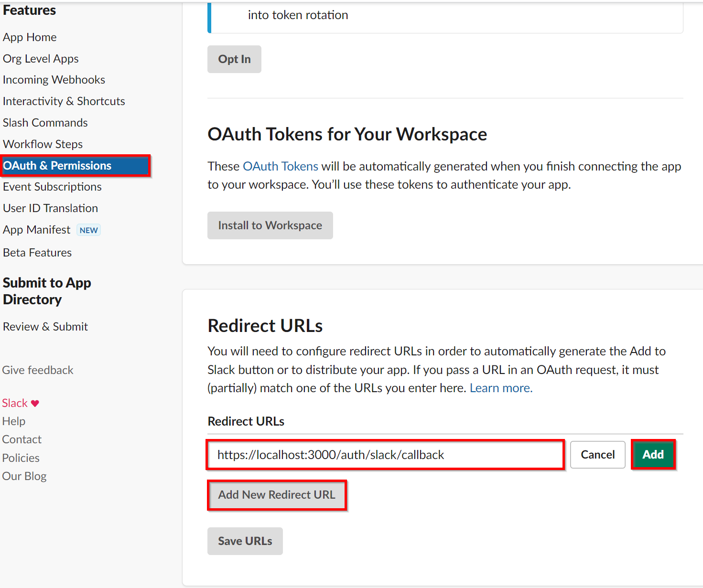703x588 pixels.
Task: Click the Slack heart icon
Action: pyautogui.click(x=35, y=404)
